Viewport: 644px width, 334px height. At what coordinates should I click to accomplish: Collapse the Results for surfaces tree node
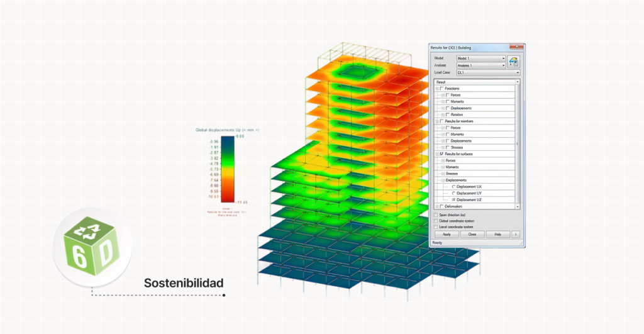(438, 153)
